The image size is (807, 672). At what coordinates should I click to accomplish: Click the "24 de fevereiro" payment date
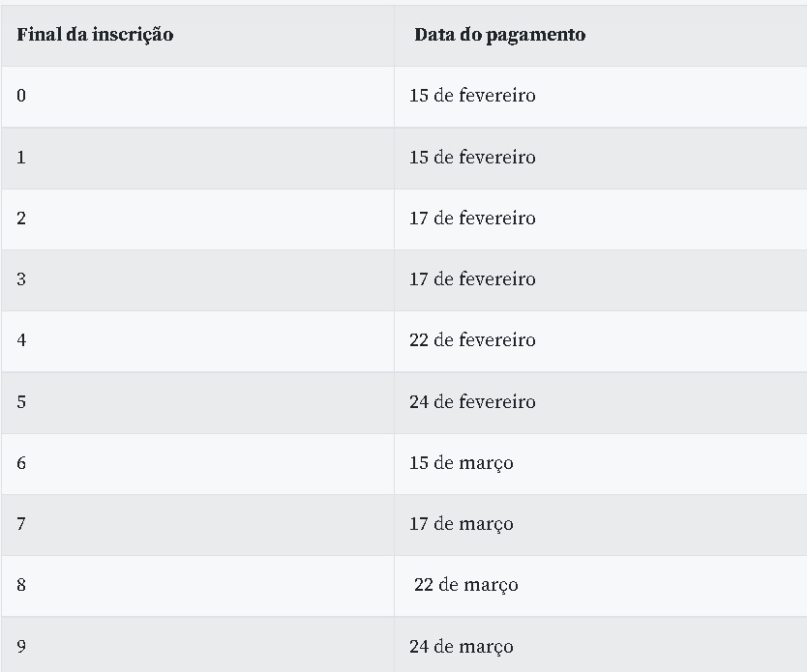coord(472,402)
